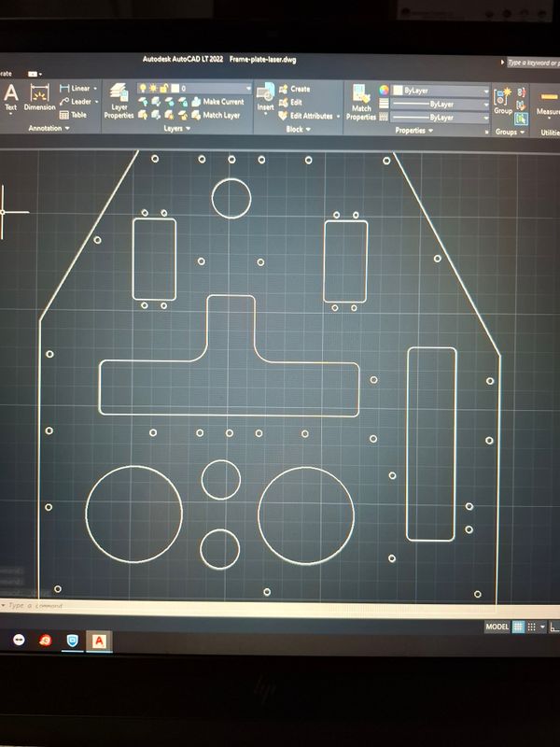Open the Linear dimension dropdown arrow

tap(95, 89)
